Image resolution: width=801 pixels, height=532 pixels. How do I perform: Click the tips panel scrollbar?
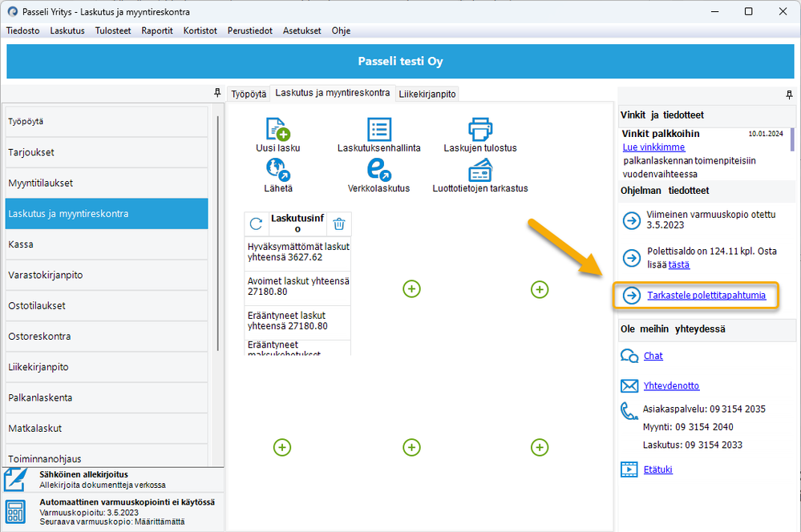(x=793, y=139)
